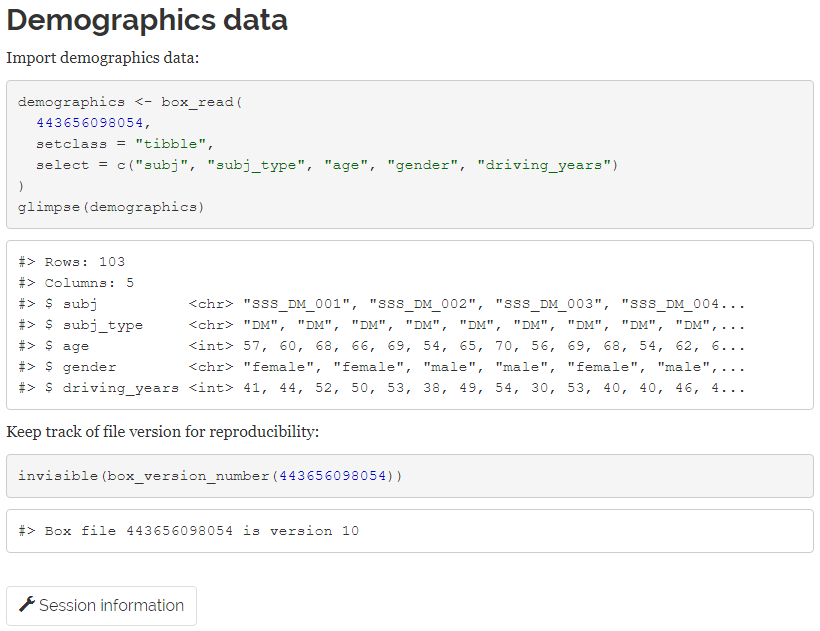Expand the Session information section
Screen dimensions: 820x631
click(100, 605)
